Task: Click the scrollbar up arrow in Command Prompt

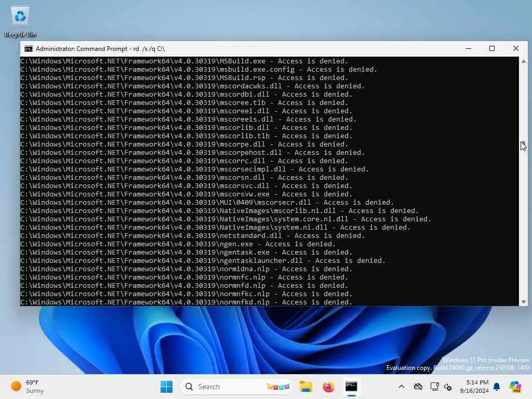Action: (524, 61)
